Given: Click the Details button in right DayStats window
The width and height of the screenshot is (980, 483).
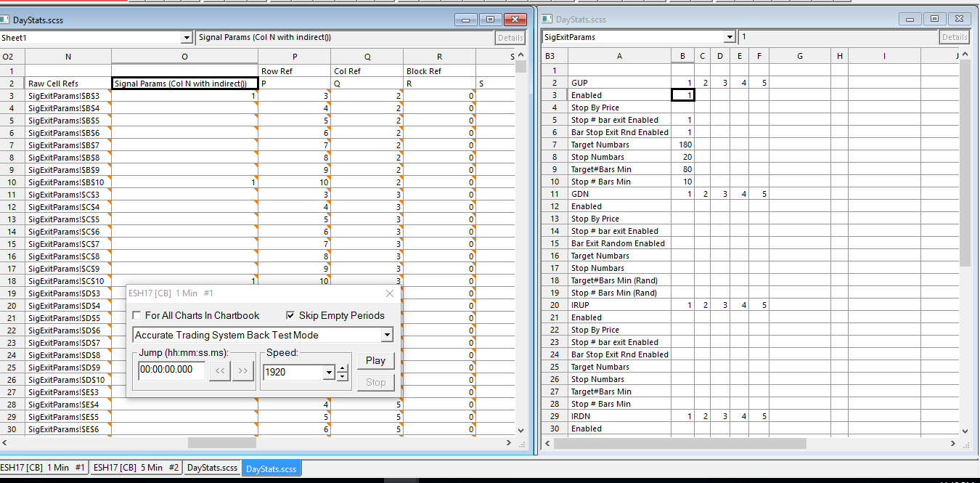Looking at the screenshot, I should pyautogui.click(x=954, y=37).
